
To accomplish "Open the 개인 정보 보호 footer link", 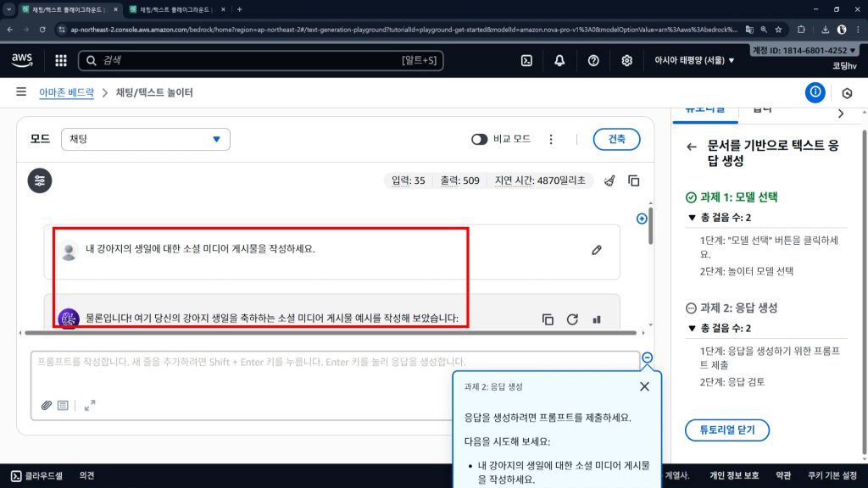I will (x=734, y=475).
